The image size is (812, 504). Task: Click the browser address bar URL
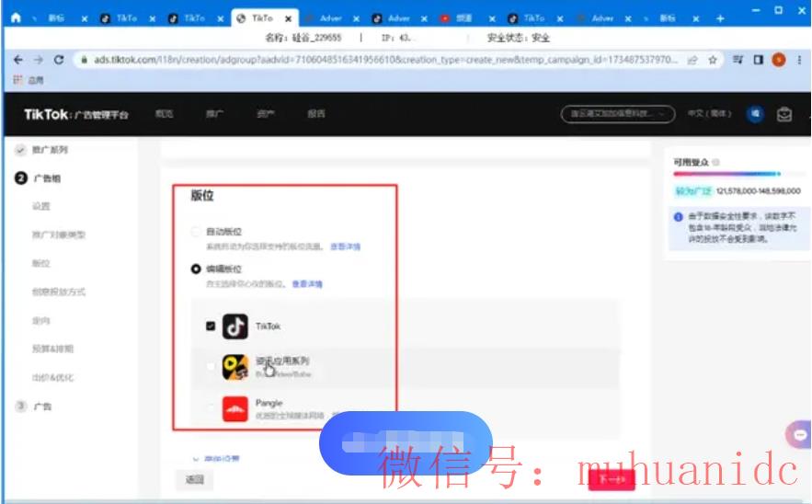pyautogui.click(x=385, y=60)
